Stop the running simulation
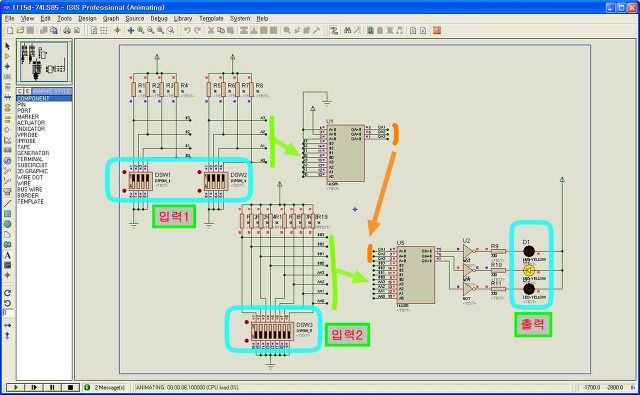This screenshot has width=640, height=395. pyautogui.click(x=70, y=387)
